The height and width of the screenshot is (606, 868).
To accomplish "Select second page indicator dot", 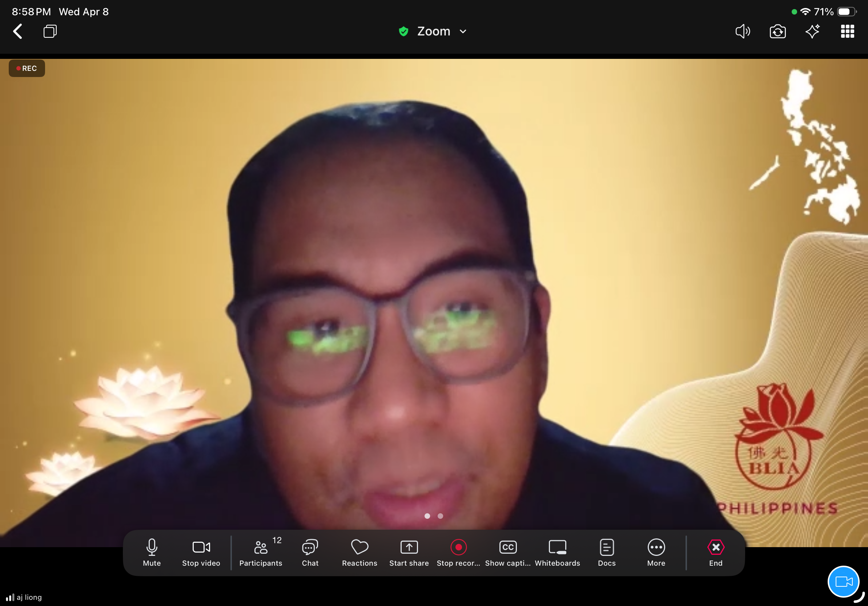I will click(441, 516).
